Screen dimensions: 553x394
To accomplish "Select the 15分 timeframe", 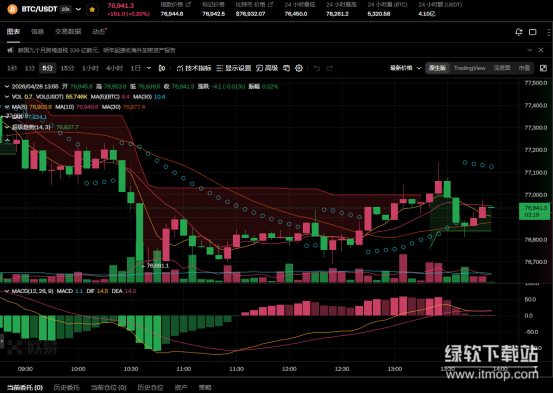I will point(67,68).
